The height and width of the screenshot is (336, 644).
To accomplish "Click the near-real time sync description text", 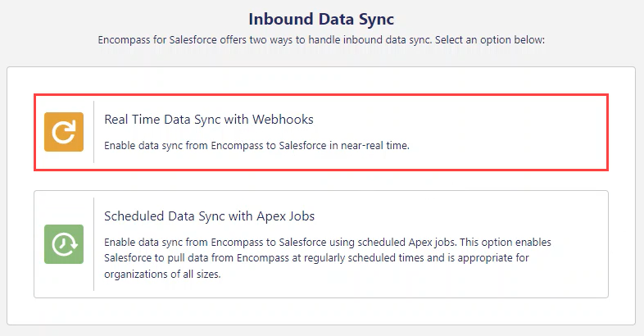I will [256, 145].
